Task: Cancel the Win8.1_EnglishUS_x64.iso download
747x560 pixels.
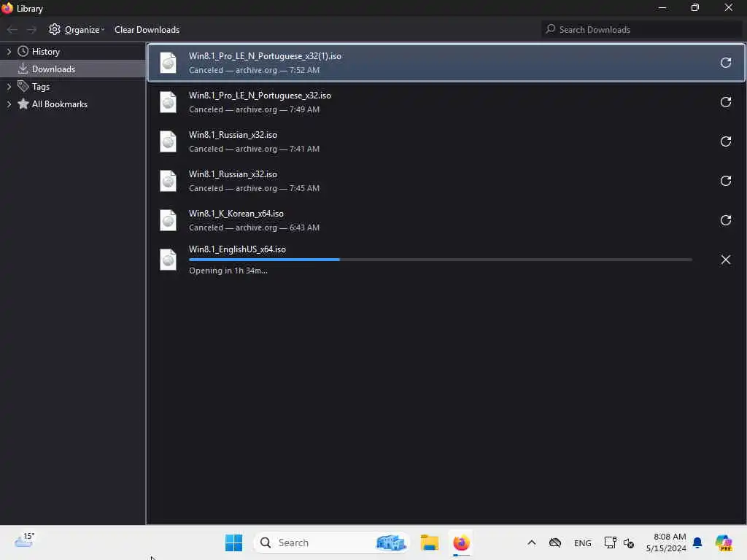Action: pyautogui.click(x=725, y=260)
